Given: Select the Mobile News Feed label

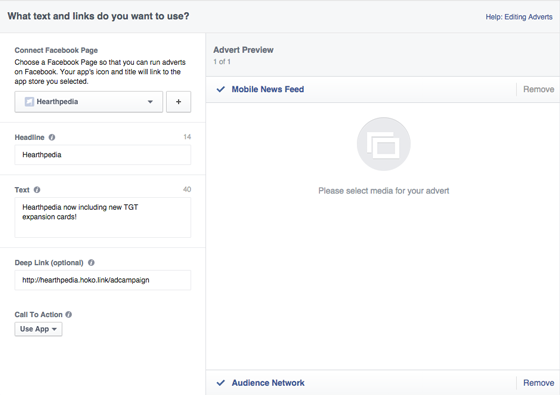Looking at the screenshot, I should tap(268, 89).
